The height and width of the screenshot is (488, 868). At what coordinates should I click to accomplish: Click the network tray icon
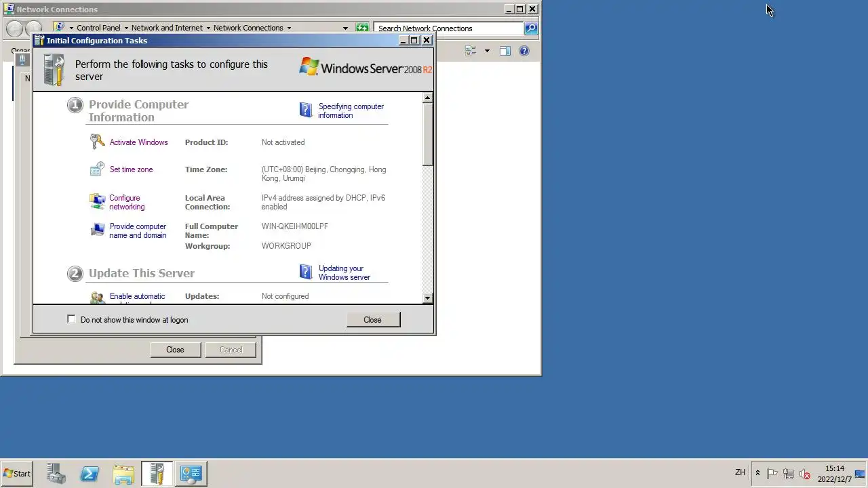[x=789, y=473]
